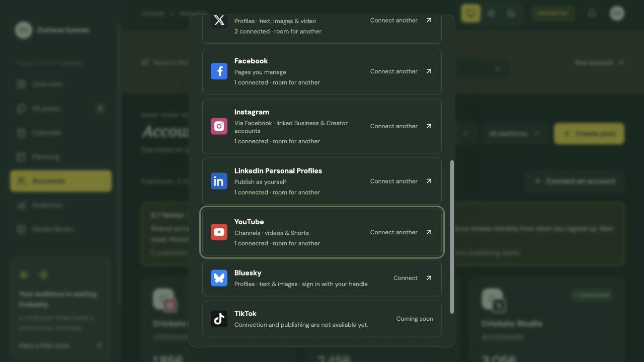Open the arrow icon in the Instagram row
The image size is (644, 362).
point(429,126)
